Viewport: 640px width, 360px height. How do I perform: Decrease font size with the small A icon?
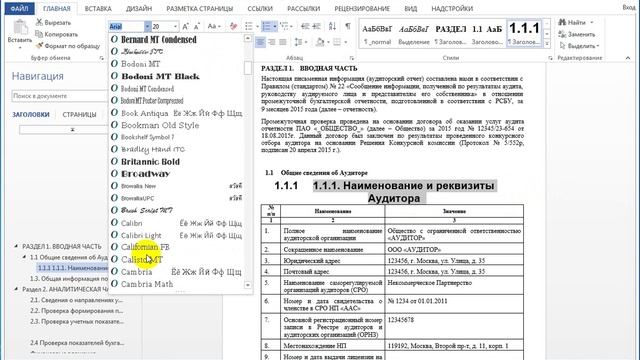click(x=197, y=27)
